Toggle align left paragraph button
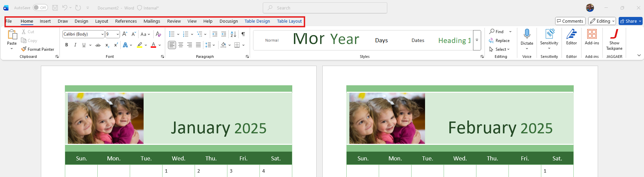Screen dimensions: 644x177 coord(172,45)
